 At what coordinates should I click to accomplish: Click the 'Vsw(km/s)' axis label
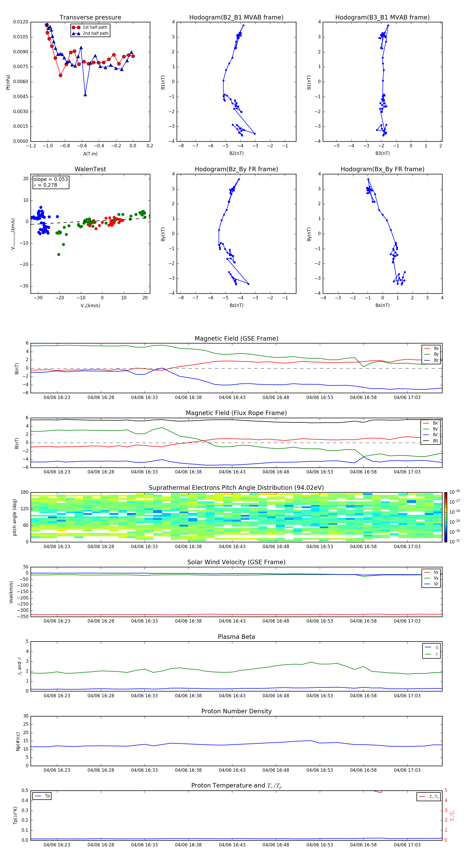pyautogui.click(x=11, y=592)
